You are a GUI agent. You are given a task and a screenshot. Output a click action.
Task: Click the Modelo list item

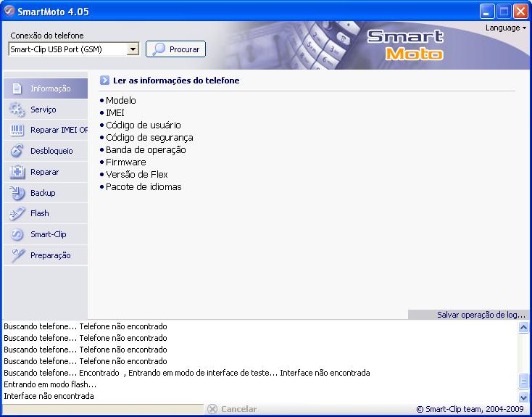(121, 101)
